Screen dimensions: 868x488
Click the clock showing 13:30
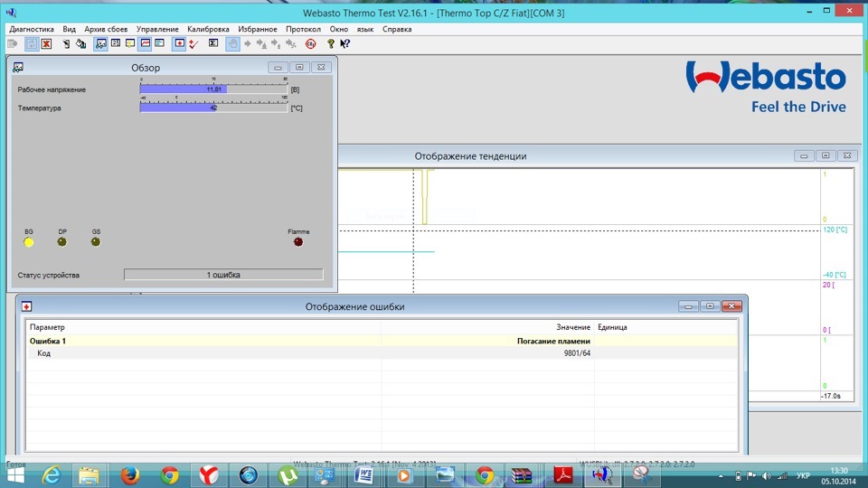(839, 471)
